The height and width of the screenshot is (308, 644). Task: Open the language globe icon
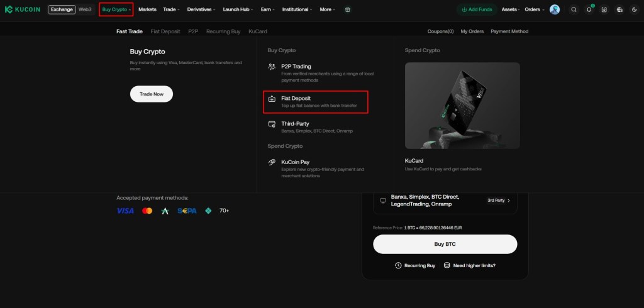tap(619, 9)
